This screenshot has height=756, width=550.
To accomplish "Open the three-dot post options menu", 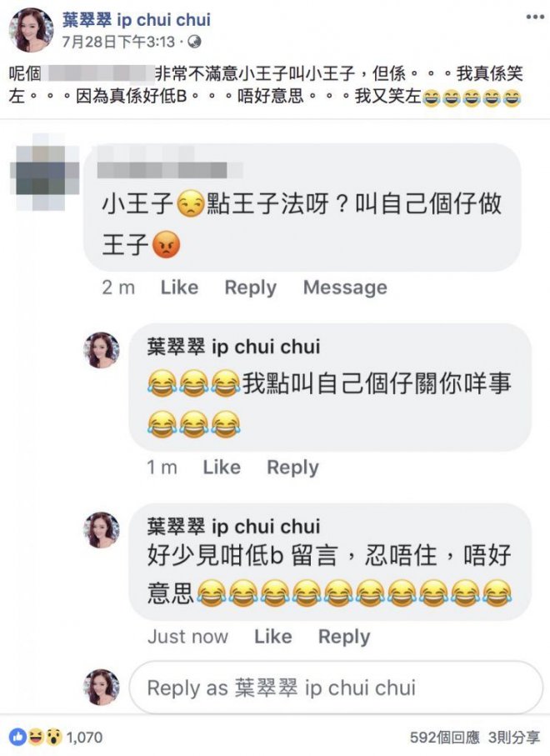I will click(x=534, y=17).
